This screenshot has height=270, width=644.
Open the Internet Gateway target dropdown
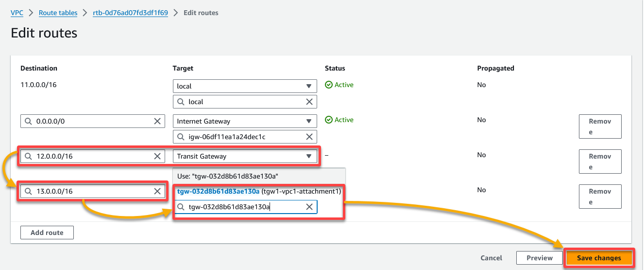pos(245,121)
